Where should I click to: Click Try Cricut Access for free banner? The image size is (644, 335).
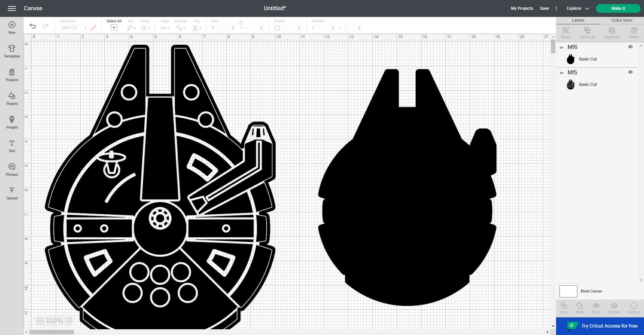tap(600, 326)
